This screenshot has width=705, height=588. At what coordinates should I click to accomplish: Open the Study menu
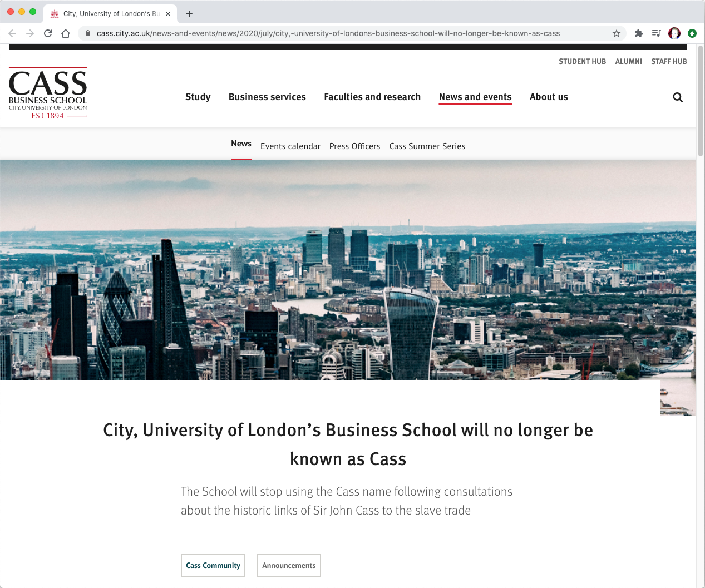(x=198, y=97)
